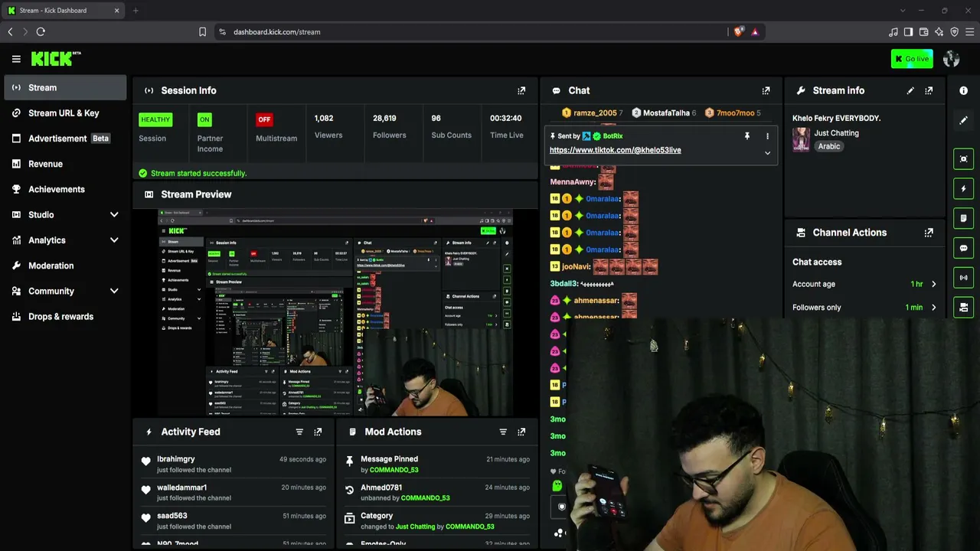Screen dimensions: 980x551
Task: Click the address bar URL
Action: coord(276,32)
